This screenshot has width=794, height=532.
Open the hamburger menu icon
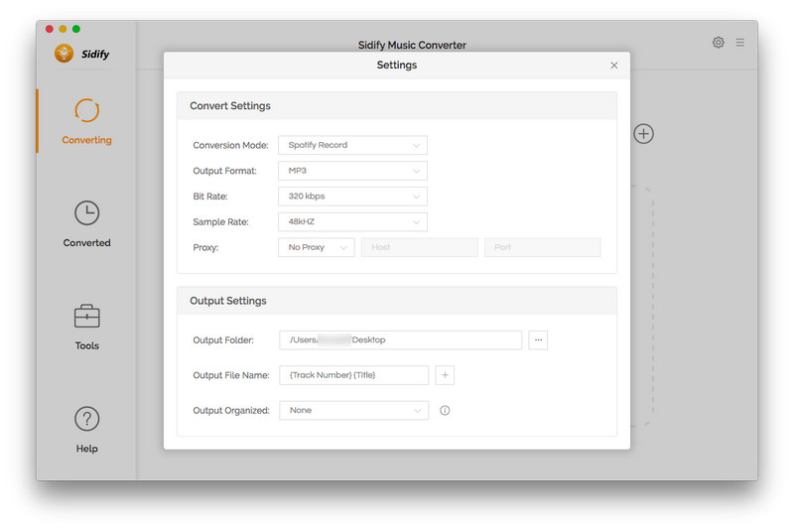pos(739,43)
